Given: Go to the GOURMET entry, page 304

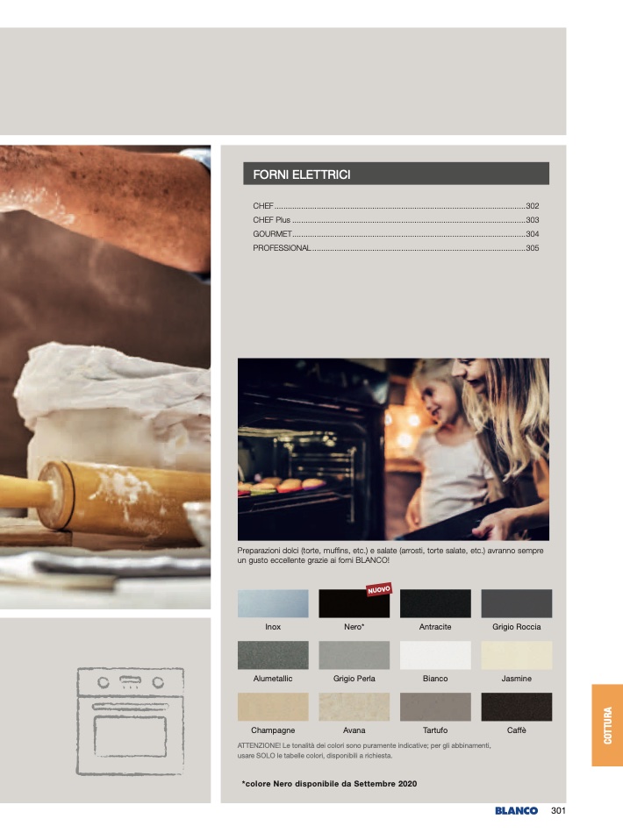Looking at the screenshot, I should coord(396,233).
